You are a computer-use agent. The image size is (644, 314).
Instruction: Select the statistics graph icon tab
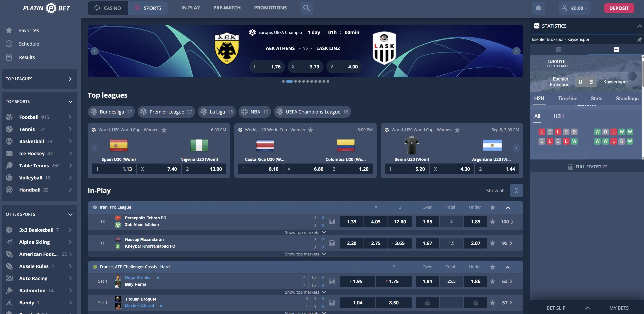click(x=616, y=50)
